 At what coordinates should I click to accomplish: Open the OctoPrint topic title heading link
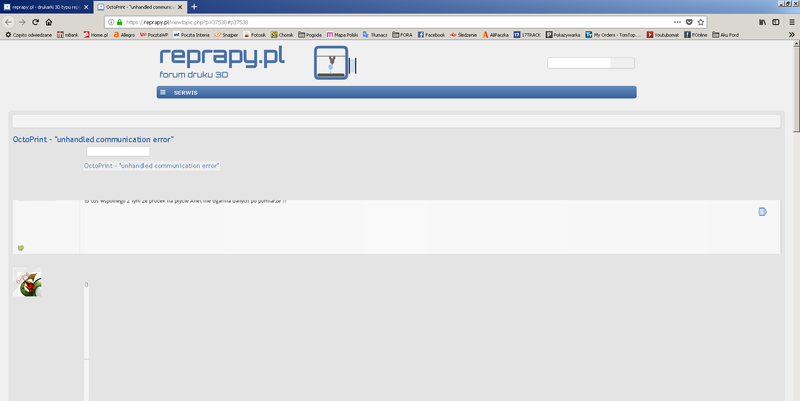(93, 139)
